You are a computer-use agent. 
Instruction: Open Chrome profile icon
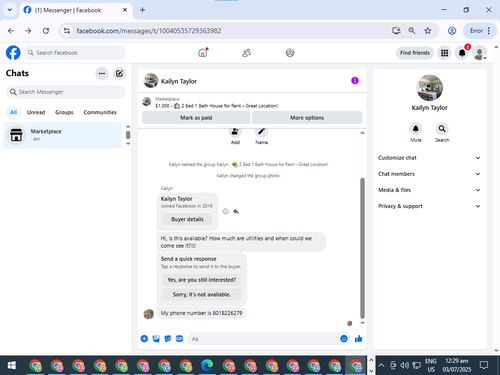coord(452,31)
